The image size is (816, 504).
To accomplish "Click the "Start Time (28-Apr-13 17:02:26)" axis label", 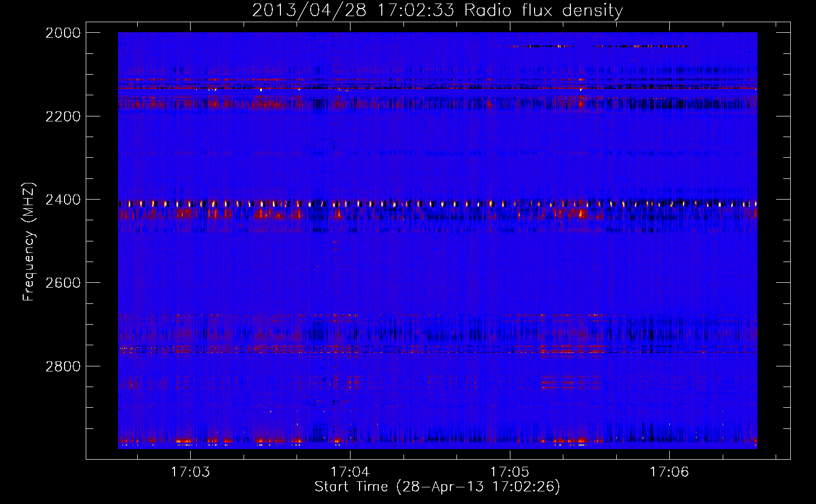I will pos(437,487).
